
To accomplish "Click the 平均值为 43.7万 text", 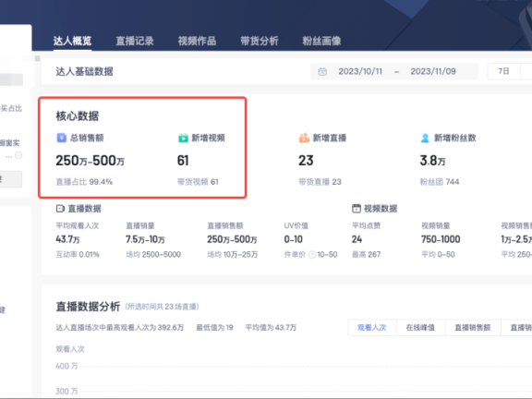I will tap(271, 327).
